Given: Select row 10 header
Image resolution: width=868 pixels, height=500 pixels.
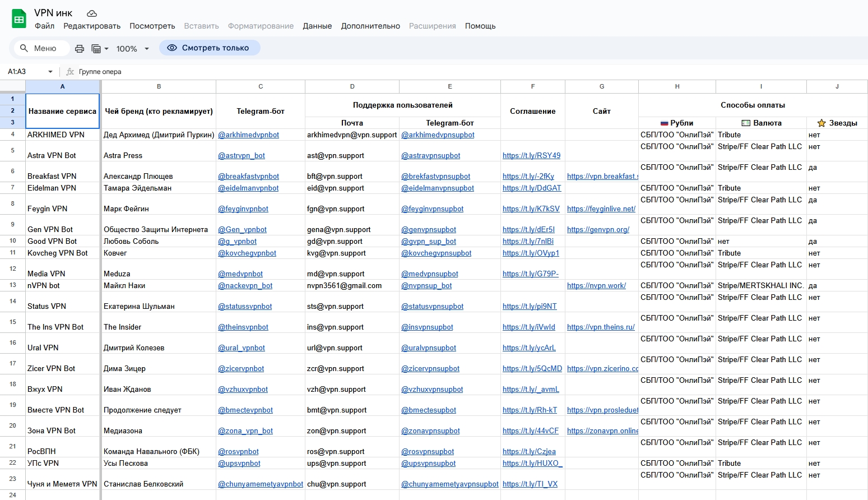Looking at the screenshot, I should (12, 241).
